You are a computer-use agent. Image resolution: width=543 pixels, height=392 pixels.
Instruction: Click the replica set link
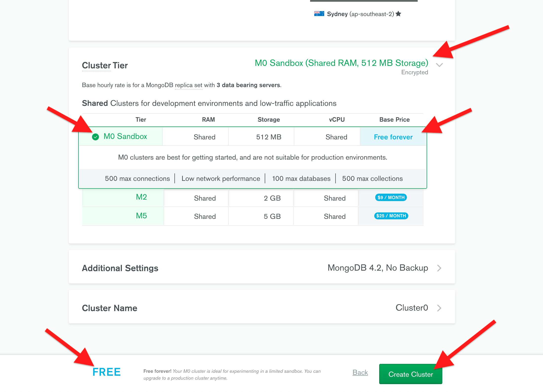(188, 85)
